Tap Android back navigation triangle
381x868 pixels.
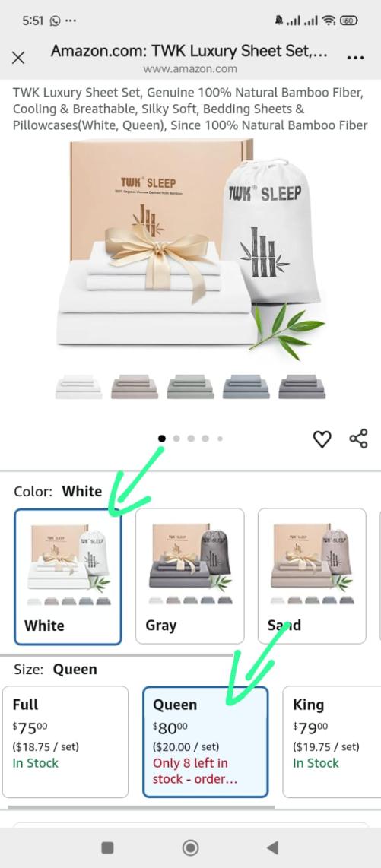[x=272, y=847]
